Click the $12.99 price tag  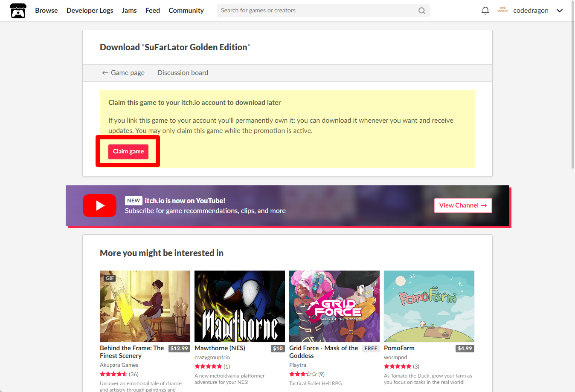pos(179,349)
